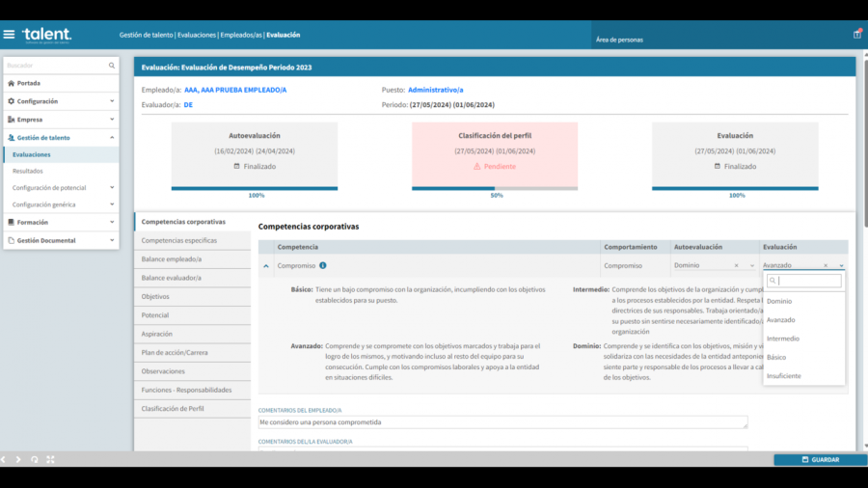Open employee link AAA, AAA PRUEBA EMPLEADO/A
The image size is (868, 488).
pyautogui.click(x=235, y=90)
